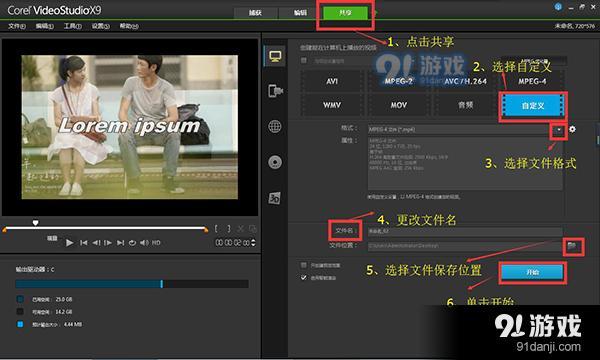Click the Lorem ipsum preview video

[x=130, y=127]
